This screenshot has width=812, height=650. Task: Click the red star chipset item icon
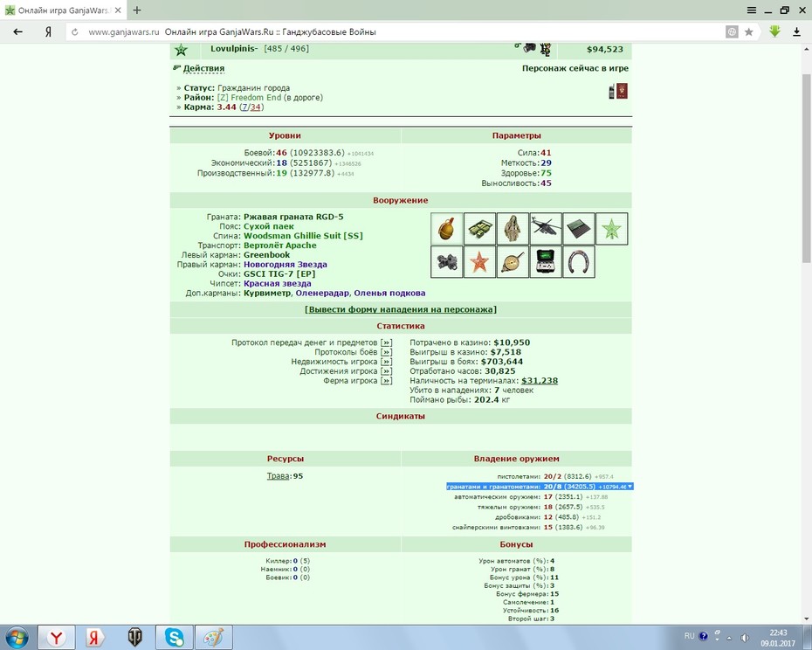(479, 262)
